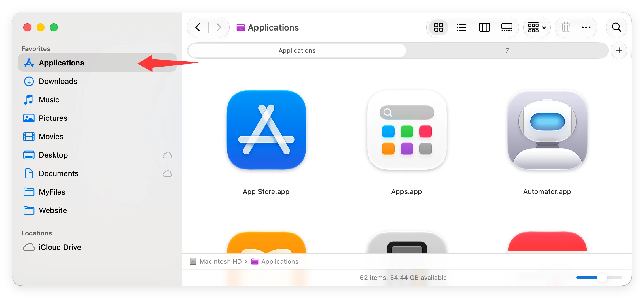Image resolution: width=644 pixels, height=298 pixels.
Task: Click the Applications folder icon in title
Action: (240, 28)
